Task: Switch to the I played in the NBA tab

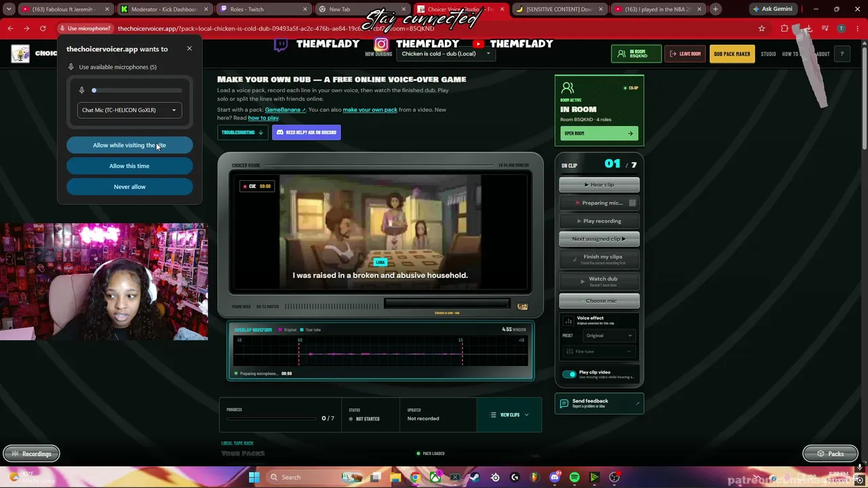Action: [658, 9]
